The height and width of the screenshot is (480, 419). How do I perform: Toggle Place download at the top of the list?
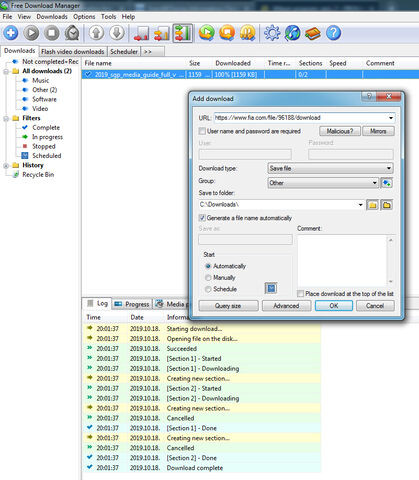click(x=300, y=294)
